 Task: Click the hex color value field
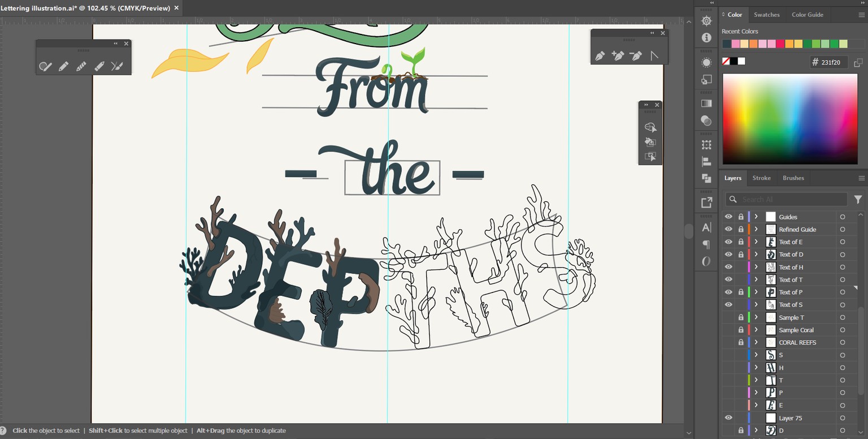(x=828, y=62)
